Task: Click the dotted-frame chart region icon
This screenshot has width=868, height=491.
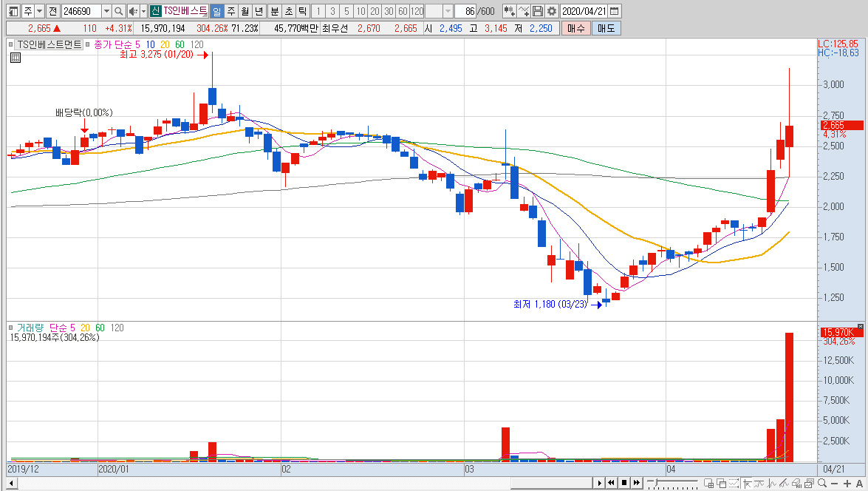Action: tap(734, 484)
